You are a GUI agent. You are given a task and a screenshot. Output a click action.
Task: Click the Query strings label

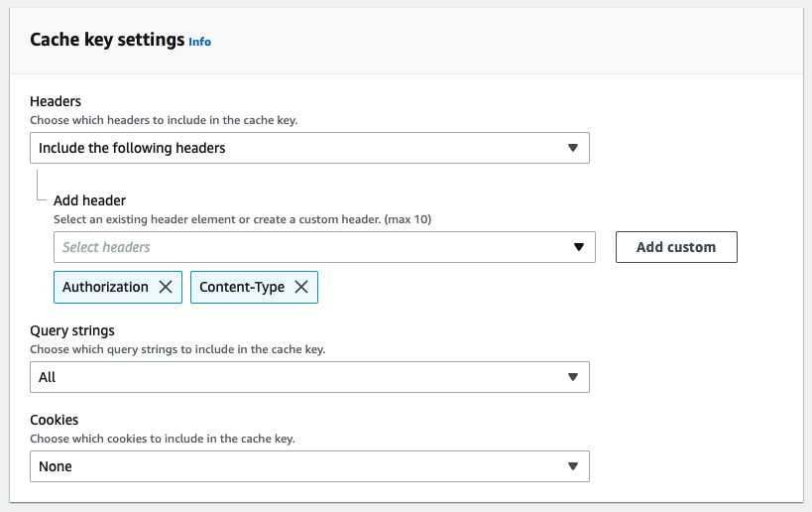point(72,330)
